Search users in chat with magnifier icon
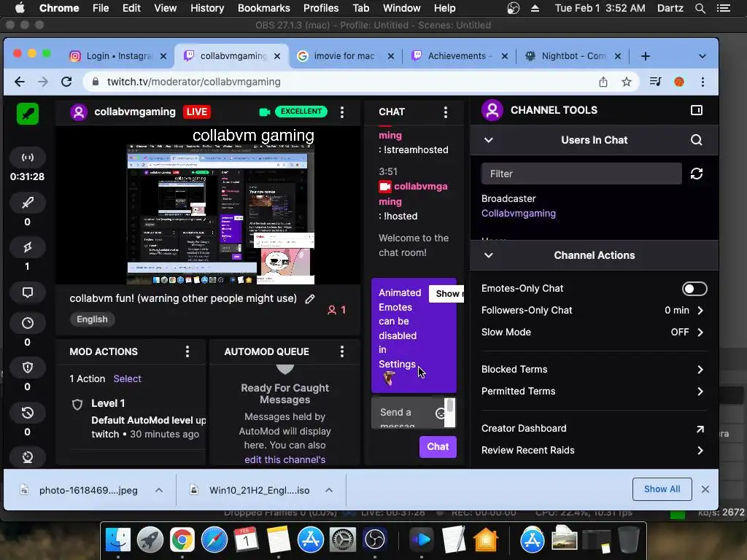Image resolution: width=747 pixels, height=560 pixels. pos(696,140)
